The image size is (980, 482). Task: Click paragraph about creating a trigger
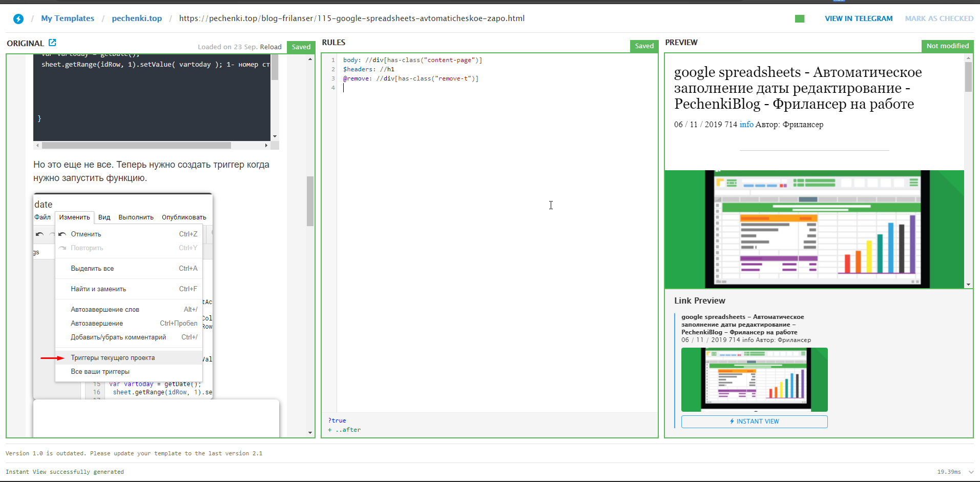pyautogui.click(x=151, y=171)
